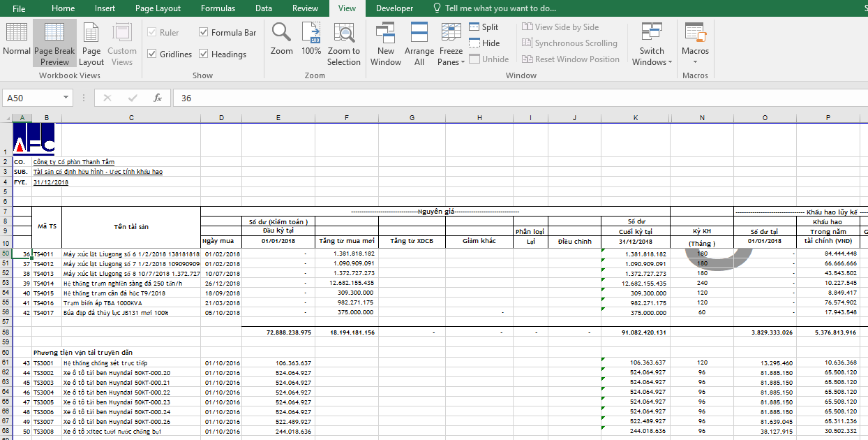The width and height of the screenshot is (868, 440).
Task: Click the formula bar input showing 36
Action: click(x=488, y=98)
